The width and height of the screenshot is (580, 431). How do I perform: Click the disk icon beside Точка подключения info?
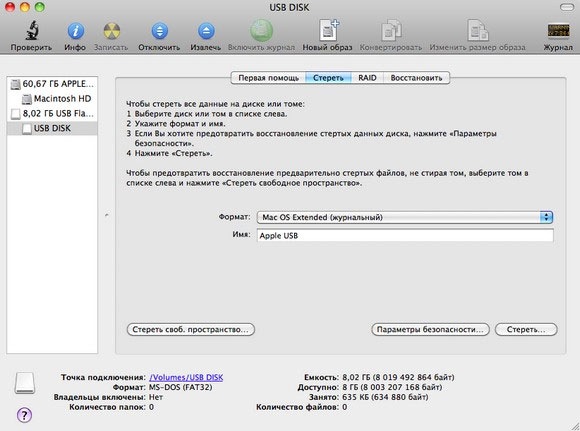(25, 383)
